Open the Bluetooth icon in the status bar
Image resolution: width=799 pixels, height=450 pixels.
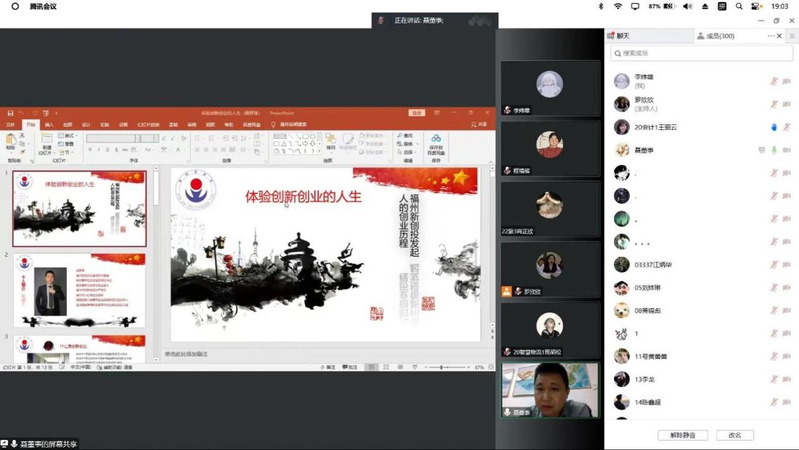click(x=601, y=6)
